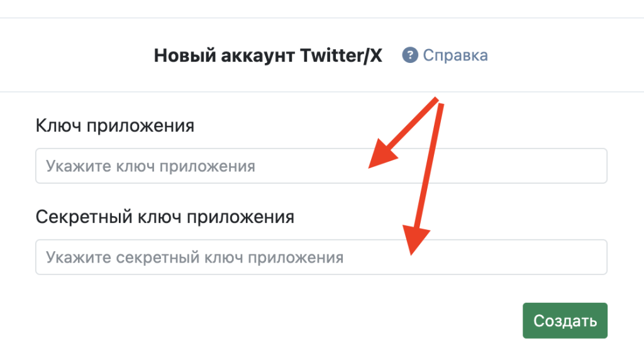Click the empty right end of app key field
The width and height of the screenshot is (644, 357).
click(566, 166)
